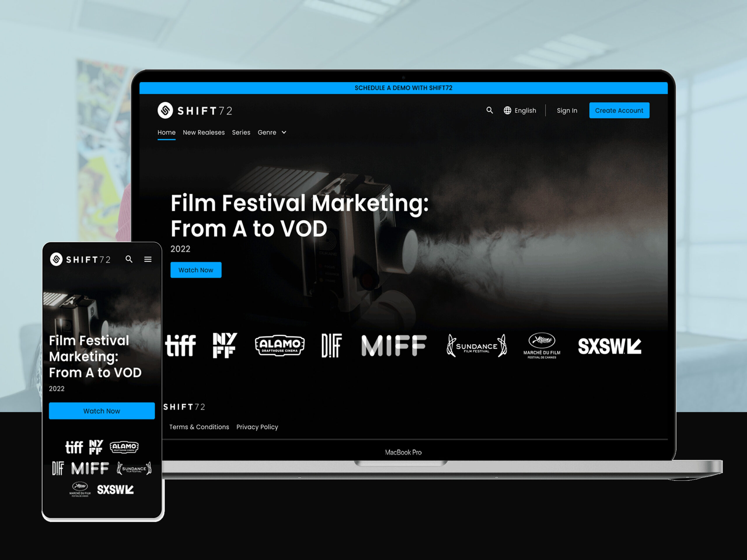
Task: Open the English language selector
Action: (520, 110)
